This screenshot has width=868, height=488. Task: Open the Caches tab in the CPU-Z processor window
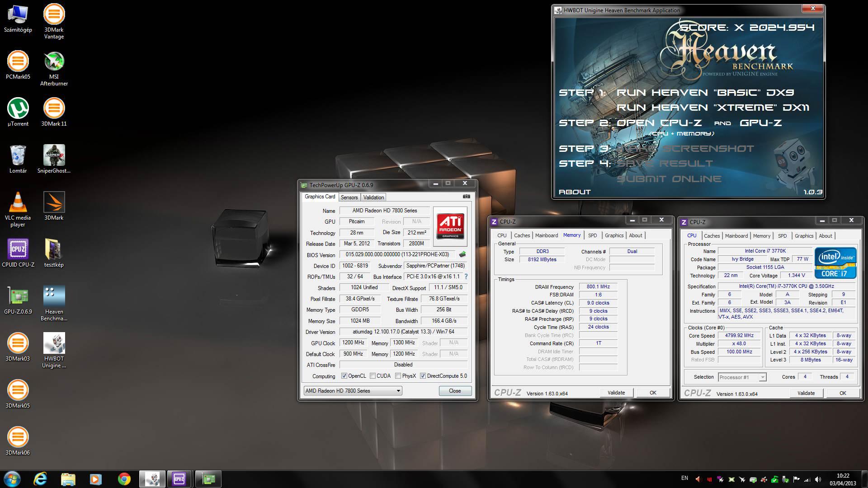(712, 236)
